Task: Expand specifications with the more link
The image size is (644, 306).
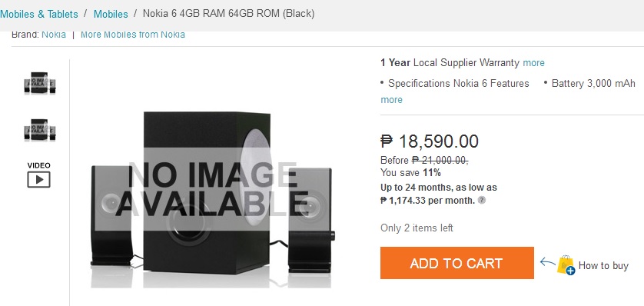Action: 391,100
